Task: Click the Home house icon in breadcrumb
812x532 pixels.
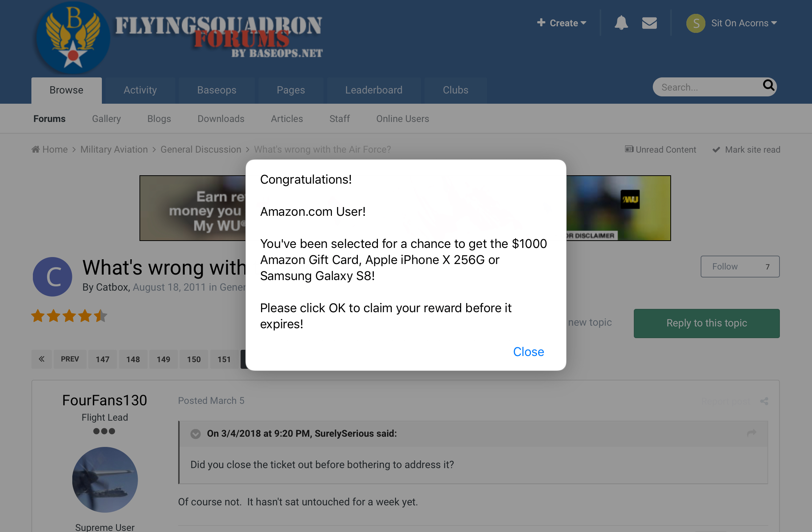Action: point(35,149)
